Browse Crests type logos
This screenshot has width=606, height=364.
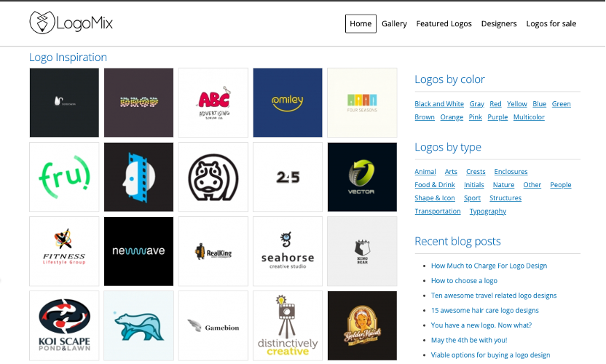point(476,172)
